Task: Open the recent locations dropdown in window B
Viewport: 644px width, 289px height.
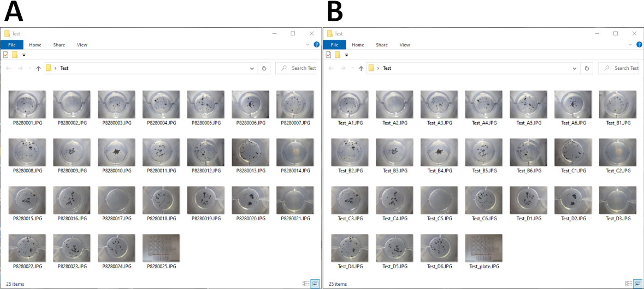Action: click(x=352, y=69)
